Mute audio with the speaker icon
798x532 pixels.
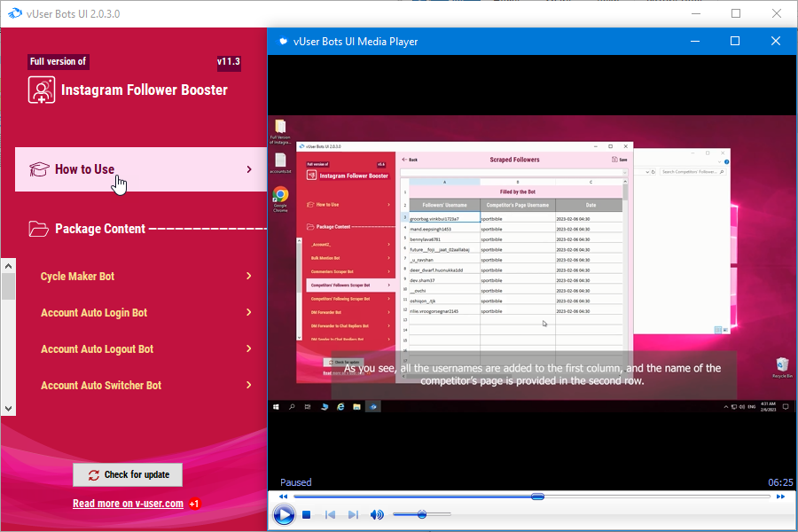(x=377, y=514)
